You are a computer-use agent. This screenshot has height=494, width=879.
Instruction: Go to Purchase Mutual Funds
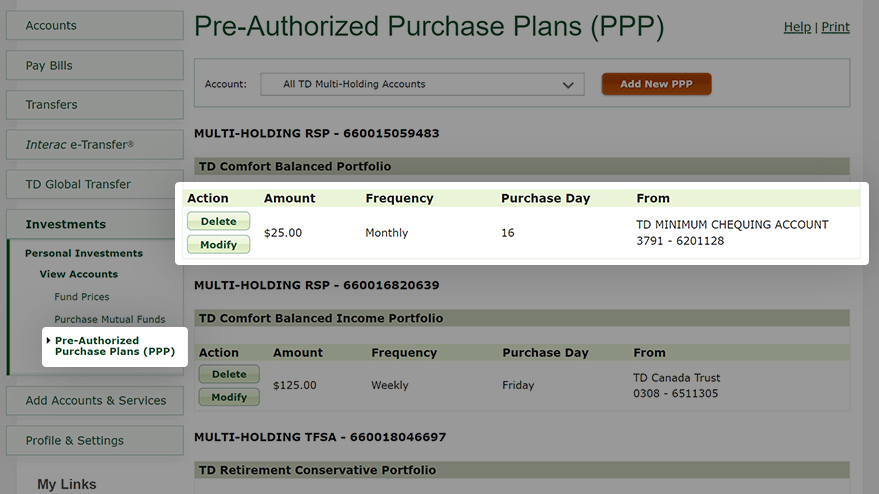pos(110,319)
